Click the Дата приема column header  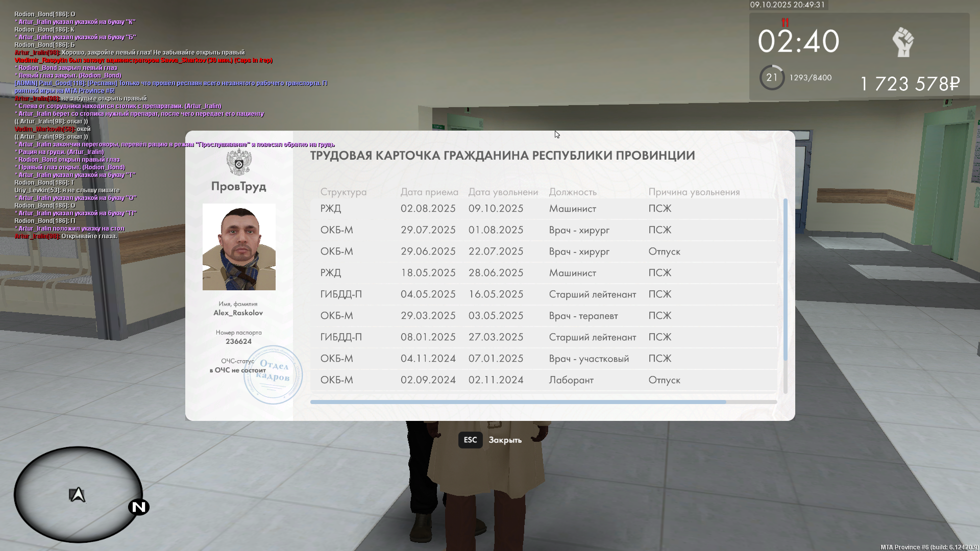[429, 192]
